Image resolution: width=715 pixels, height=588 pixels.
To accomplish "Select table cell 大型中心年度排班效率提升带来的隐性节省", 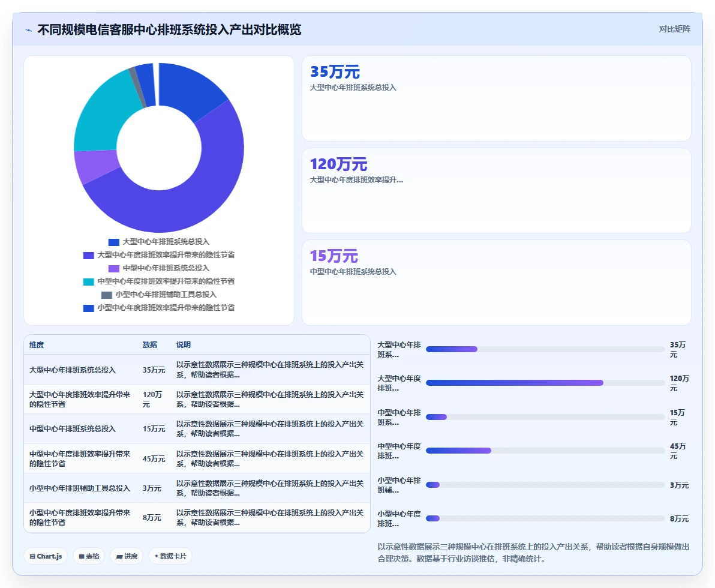I will 80,399.
